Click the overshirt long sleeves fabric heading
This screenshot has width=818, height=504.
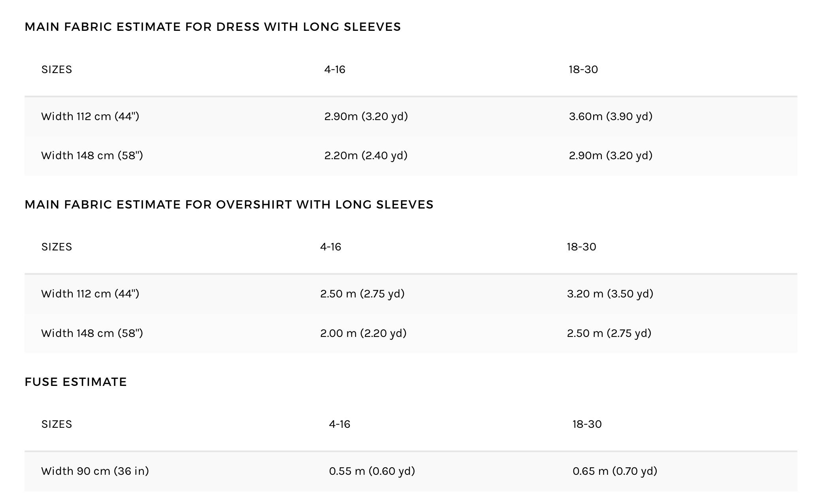229,205
